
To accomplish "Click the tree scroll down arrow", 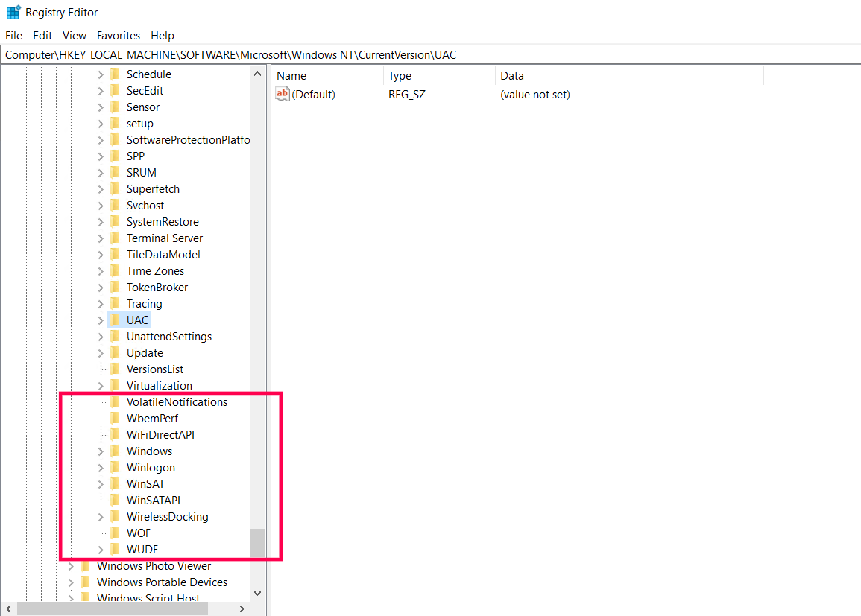I will click(257, 594).
